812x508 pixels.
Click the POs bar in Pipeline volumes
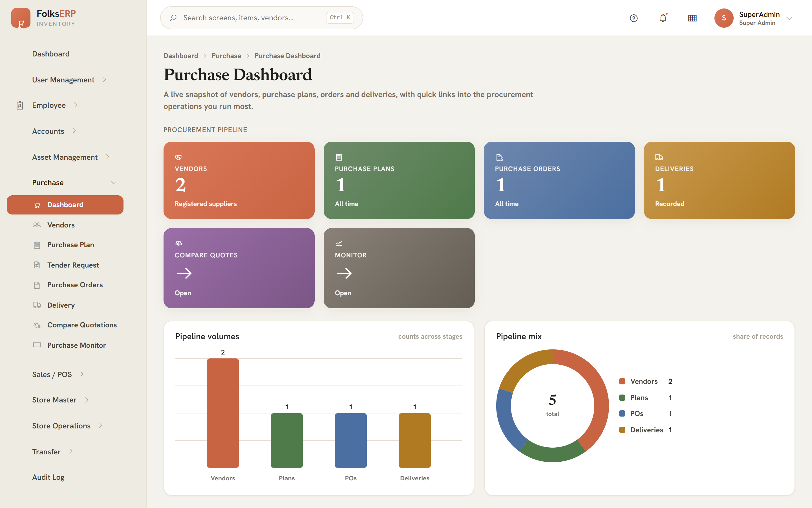(x=351, y=441)
